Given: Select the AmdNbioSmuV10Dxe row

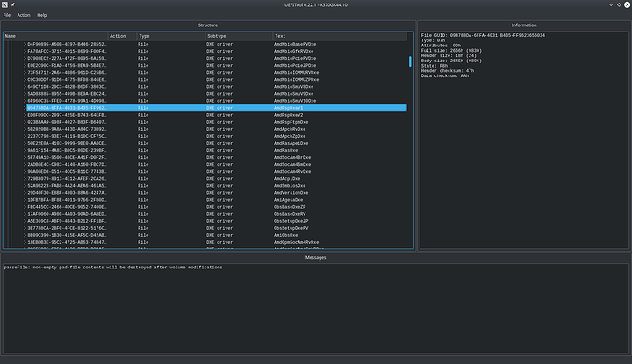Looking at the screenshot, I should pyautogui.click(x=217, y=101).
